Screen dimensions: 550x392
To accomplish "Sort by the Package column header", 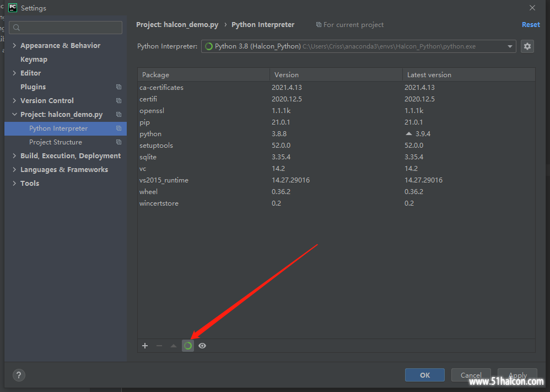I will click(203, 75).
